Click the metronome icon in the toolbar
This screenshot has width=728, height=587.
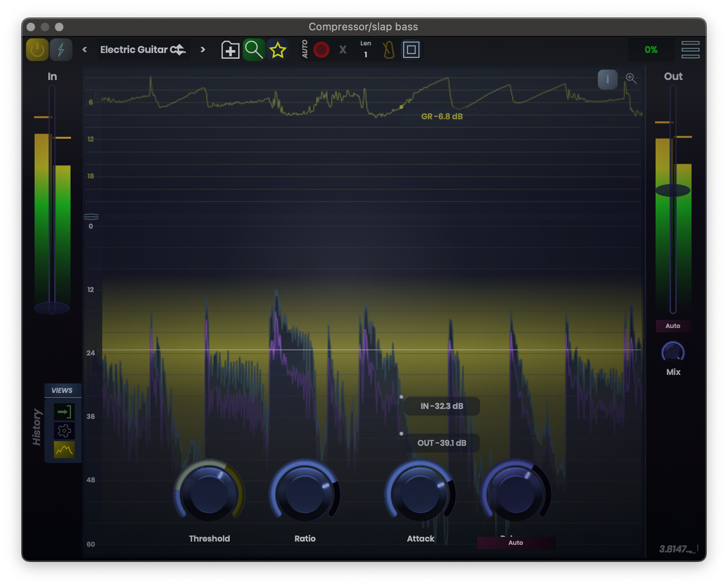coord(388,49)
